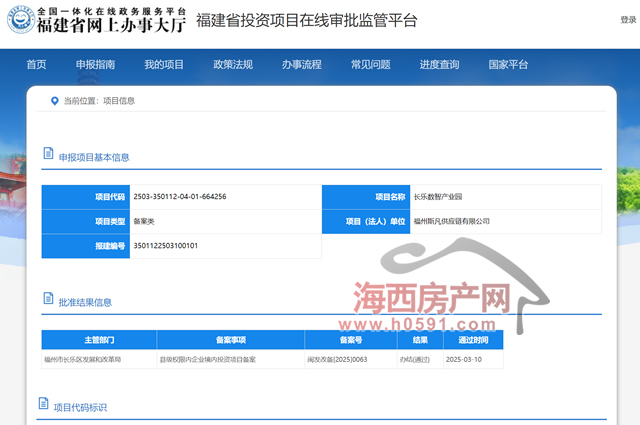Open the 进度查询 navigation item
Screen dimensions: 640x425
pos(439,65)
